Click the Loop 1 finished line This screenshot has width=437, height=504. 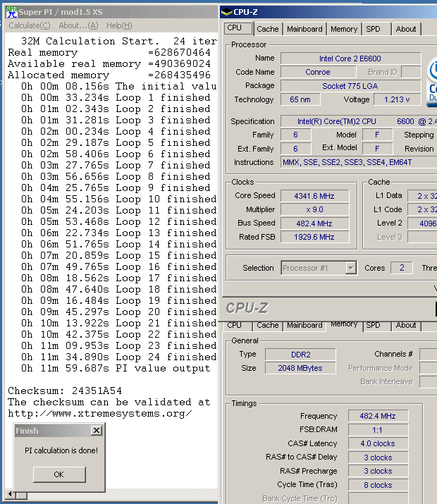coord(116,98)
